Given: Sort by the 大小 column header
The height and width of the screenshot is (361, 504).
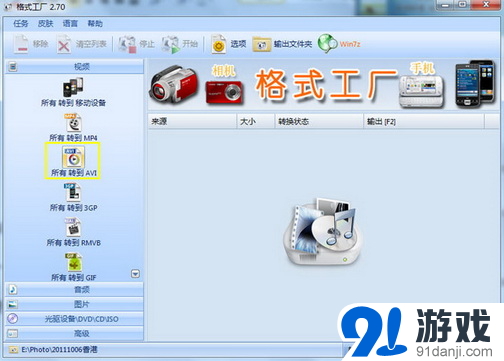Looking at the screenshot, I should coord(256,121).
